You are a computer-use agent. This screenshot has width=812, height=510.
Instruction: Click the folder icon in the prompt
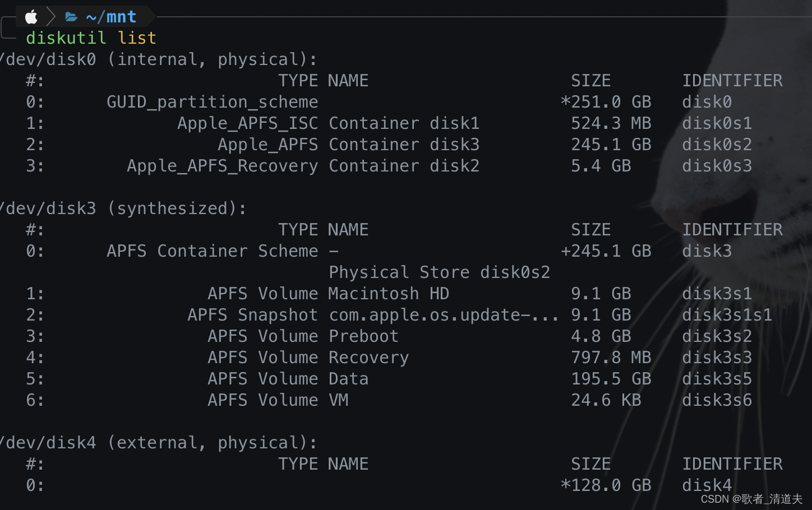coord(71,17)
